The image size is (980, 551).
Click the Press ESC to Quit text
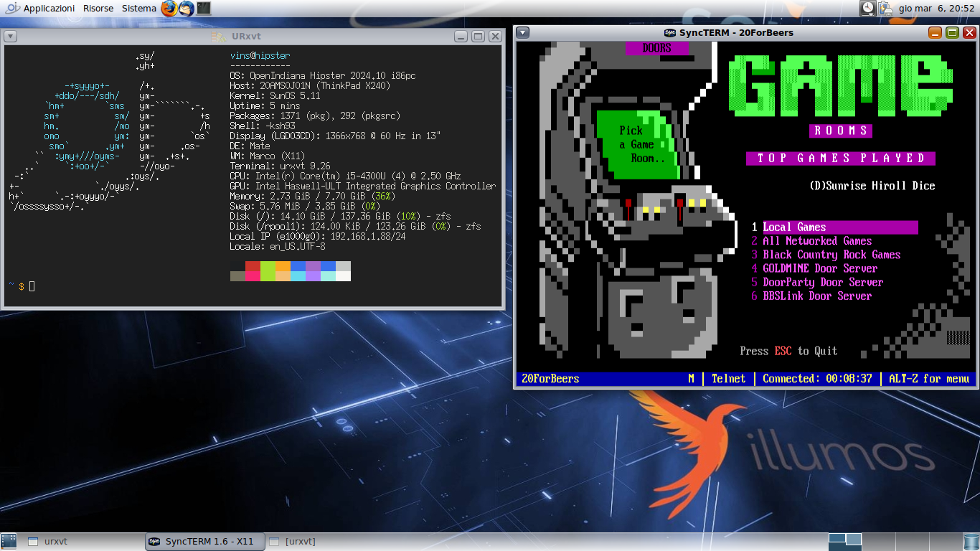(x=788, y=351)
